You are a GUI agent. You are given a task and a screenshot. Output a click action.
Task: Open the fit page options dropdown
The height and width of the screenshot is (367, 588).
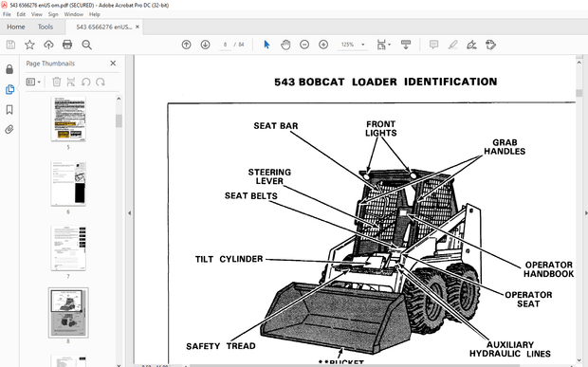click(383, 45)
